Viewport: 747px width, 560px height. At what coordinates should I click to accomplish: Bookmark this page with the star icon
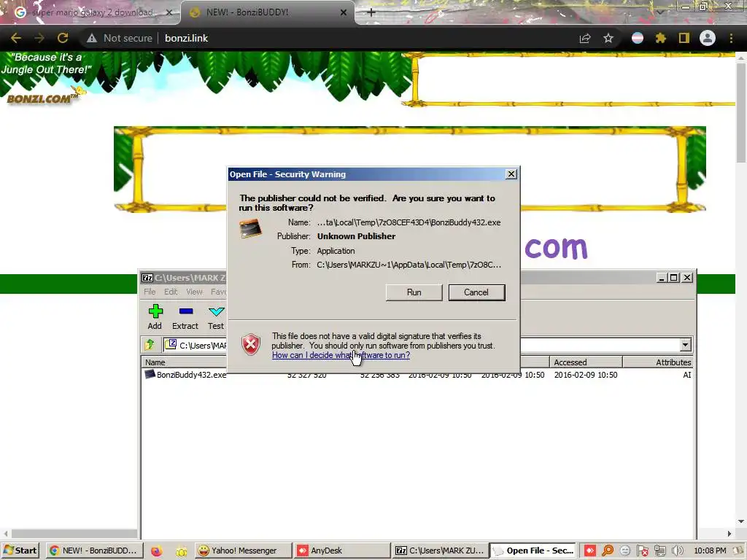608,38
